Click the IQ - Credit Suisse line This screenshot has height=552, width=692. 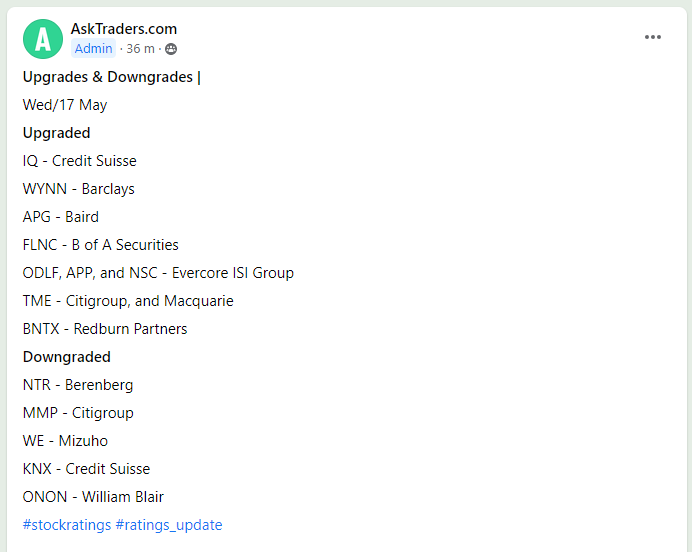80,161
